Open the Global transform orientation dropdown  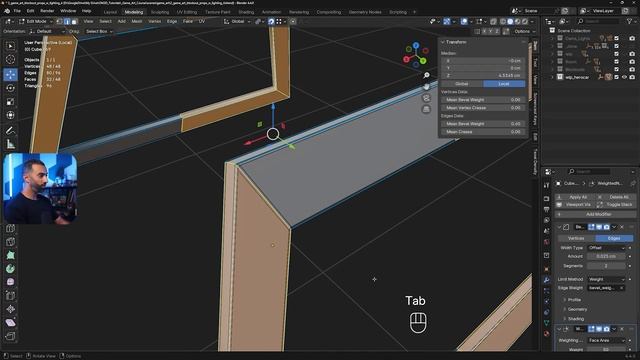click(x=237, y=21)
